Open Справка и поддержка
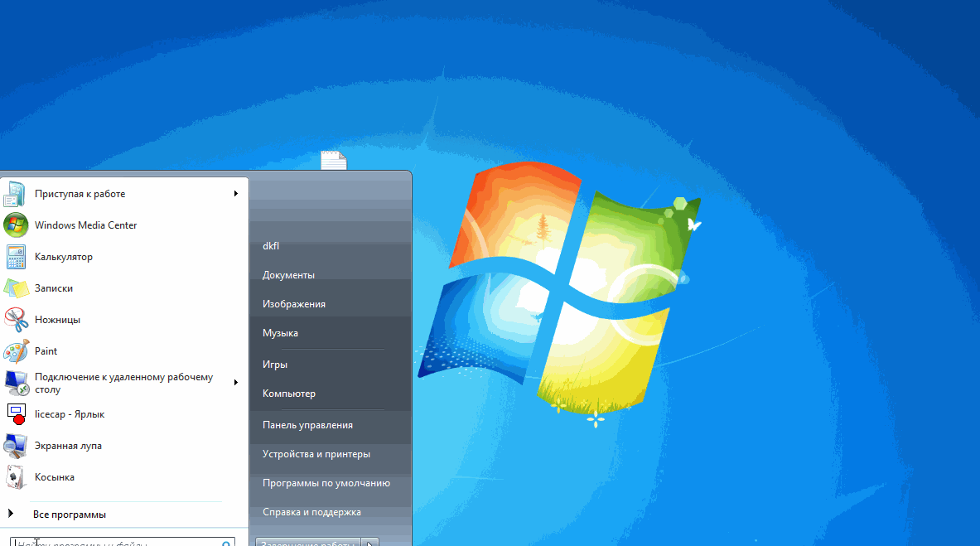 [x=311, y=512]
